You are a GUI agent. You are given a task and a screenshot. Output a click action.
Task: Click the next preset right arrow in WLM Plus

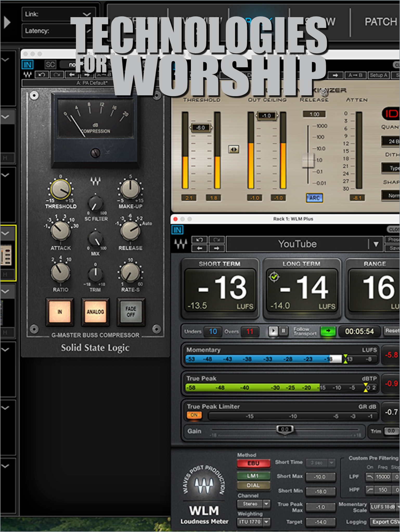coord(216,248)
